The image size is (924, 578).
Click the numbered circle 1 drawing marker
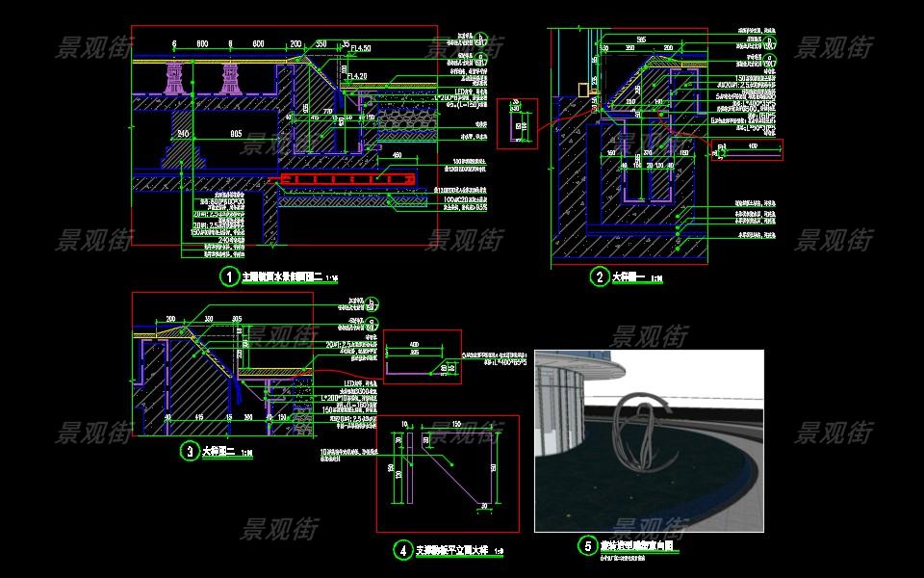click(229, 277)
